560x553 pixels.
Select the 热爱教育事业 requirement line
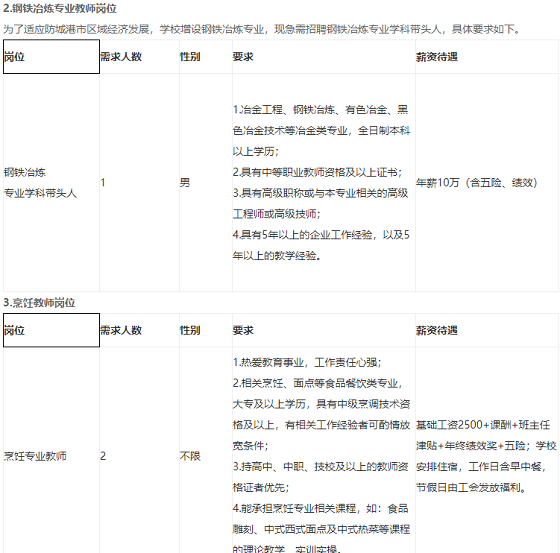point(307,362)
